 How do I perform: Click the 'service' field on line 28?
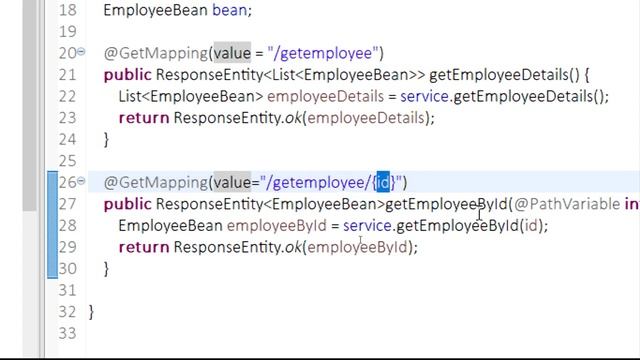click(x=367, y=225)
